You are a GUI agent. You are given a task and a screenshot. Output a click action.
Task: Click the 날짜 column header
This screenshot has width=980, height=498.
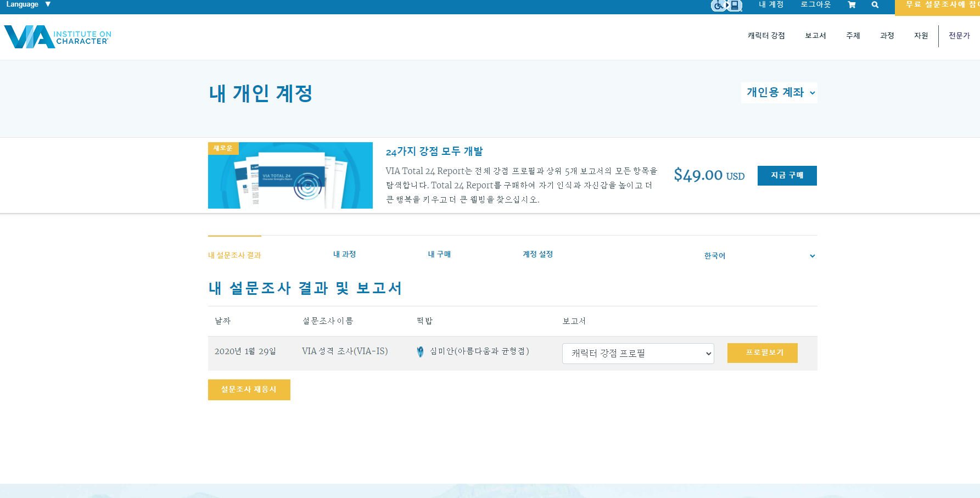point(222,321)
